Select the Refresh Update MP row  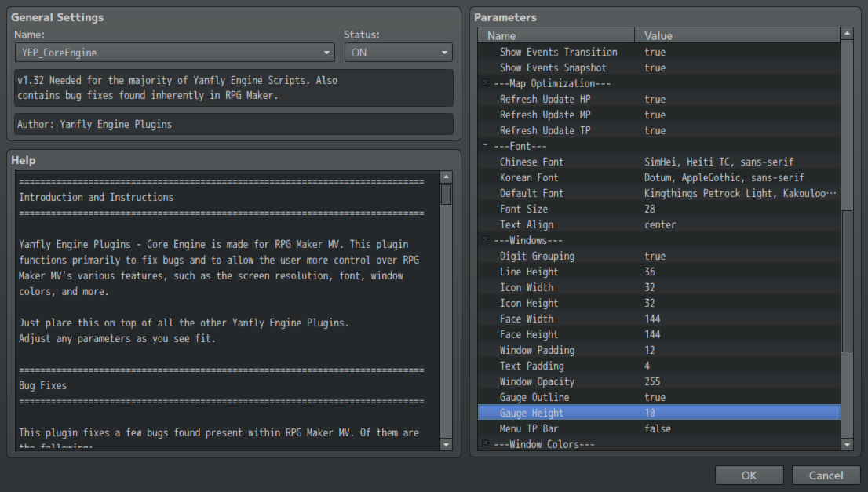click(658, 115)
